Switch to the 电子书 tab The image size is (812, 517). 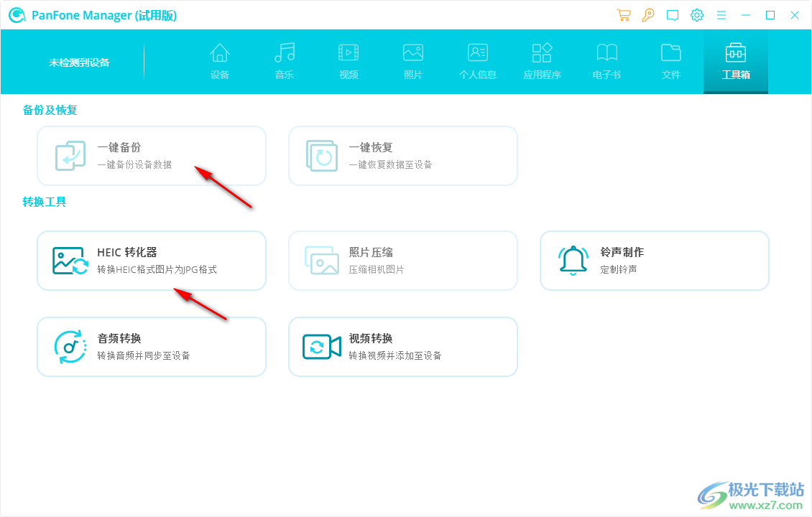pos(606,62)
